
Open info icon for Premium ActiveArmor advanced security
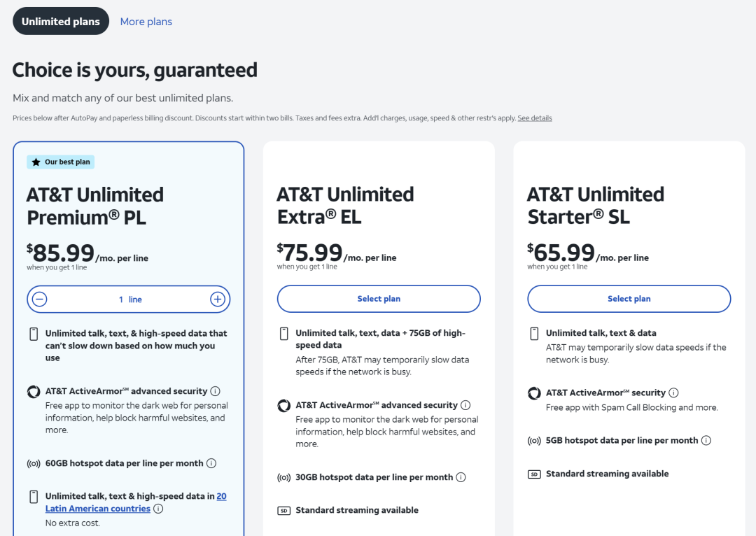coord(216,391)
